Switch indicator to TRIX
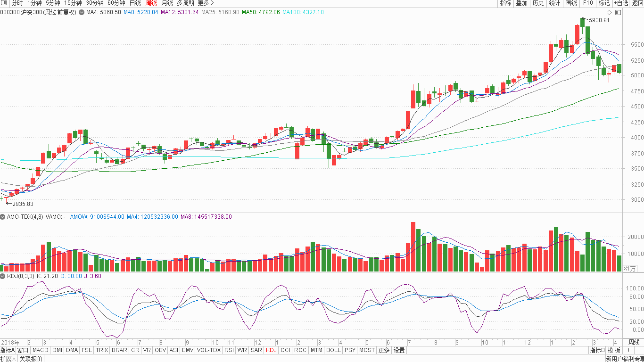Image resolution: width=644 pixels, height=362 pixels. [x=102, y=350]
